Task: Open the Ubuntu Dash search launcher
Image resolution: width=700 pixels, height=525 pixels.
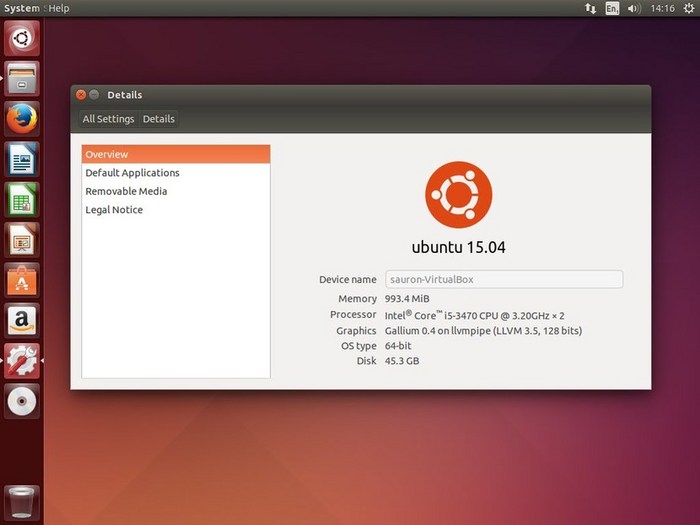Action: coord(21,38)
